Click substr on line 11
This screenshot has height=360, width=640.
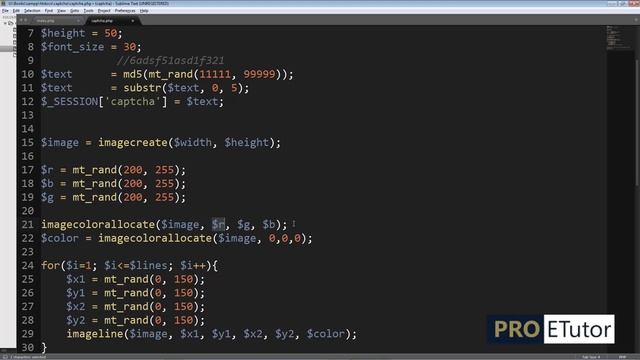coord(142,88)
